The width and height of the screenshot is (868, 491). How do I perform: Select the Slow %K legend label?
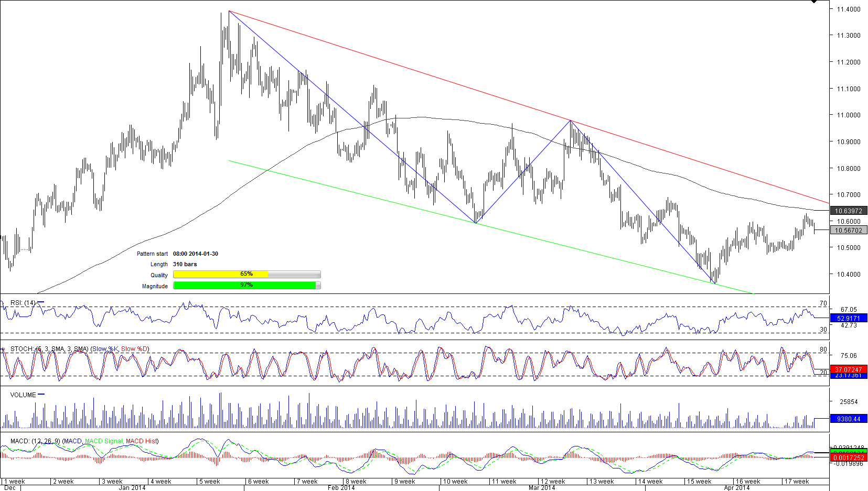105,349
